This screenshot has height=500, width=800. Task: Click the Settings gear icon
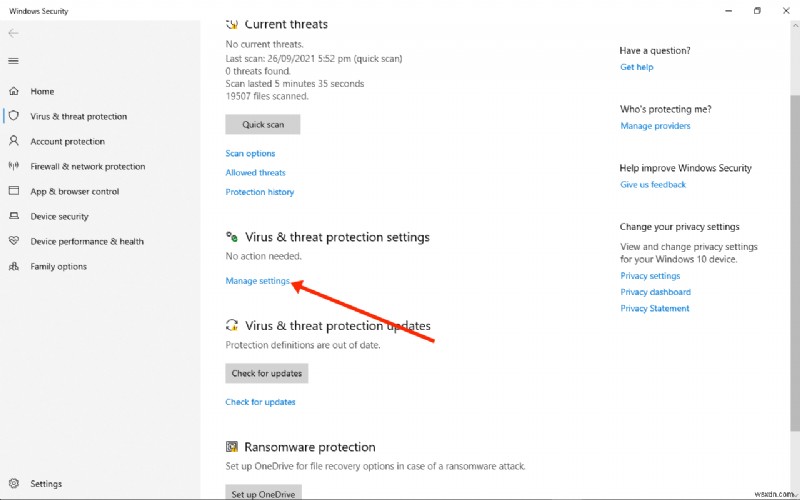coord(14,483)
